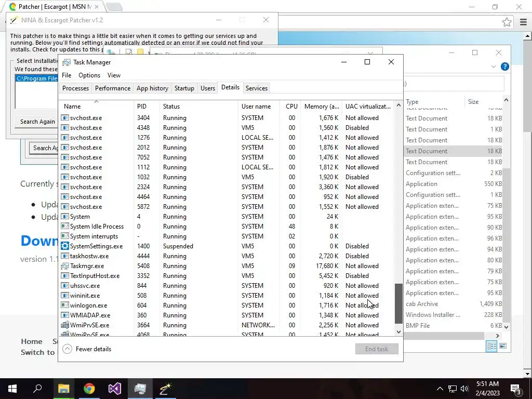Click the NINA & Escargot Patcher wand icon
This screenshot has width=532, height=399.
point(14,20)
